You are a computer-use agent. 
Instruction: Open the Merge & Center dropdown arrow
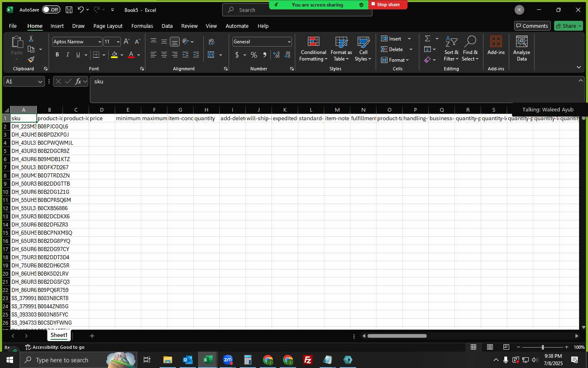[x=220, y=55]
